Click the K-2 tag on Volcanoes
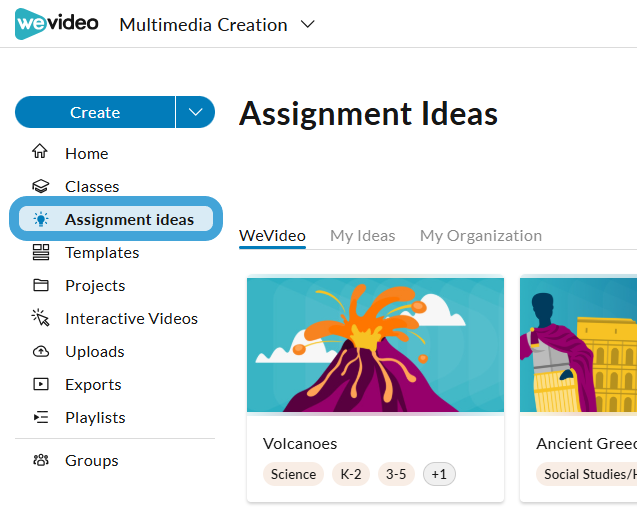This screenshot has width=637, height=511. coord(351,474)
